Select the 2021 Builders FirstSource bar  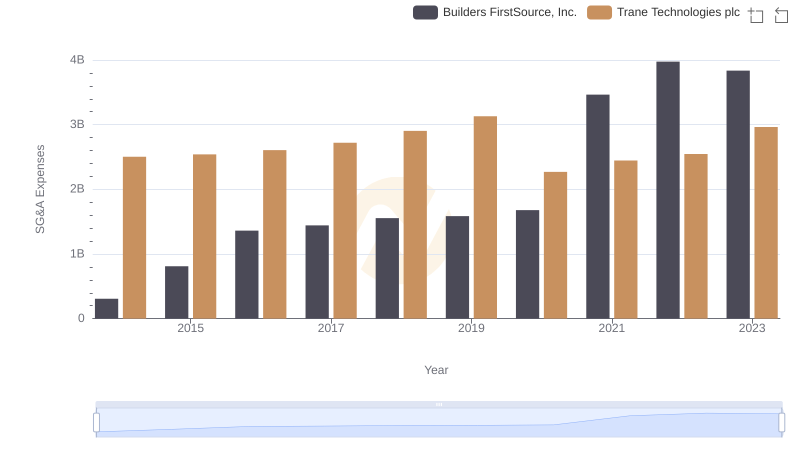click(598, 207)
